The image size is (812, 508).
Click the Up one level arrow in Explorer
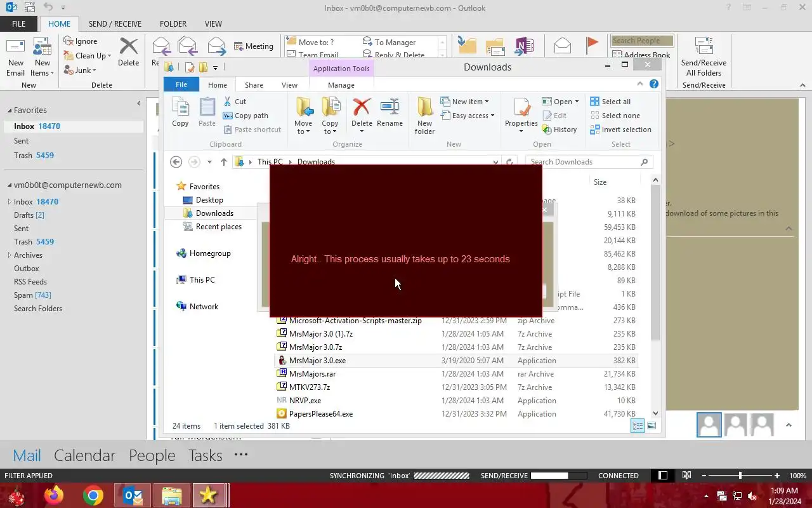224,162
